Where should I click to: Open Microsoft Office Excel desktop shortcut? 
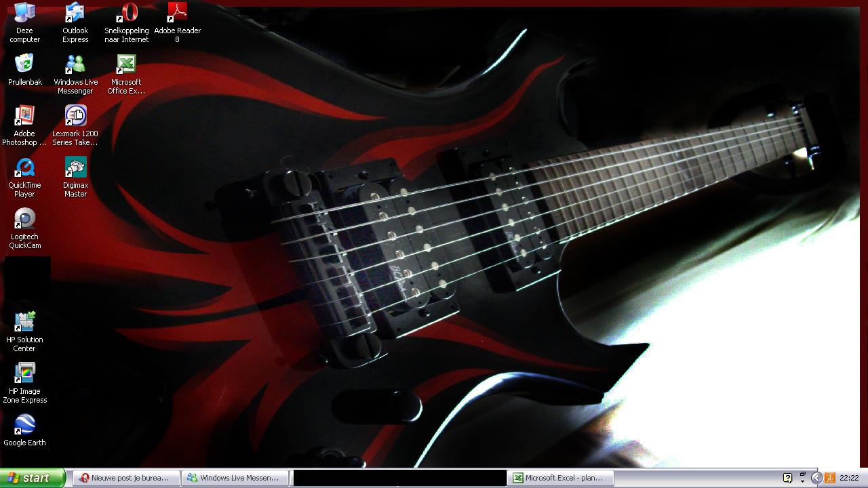pos(126,64)
